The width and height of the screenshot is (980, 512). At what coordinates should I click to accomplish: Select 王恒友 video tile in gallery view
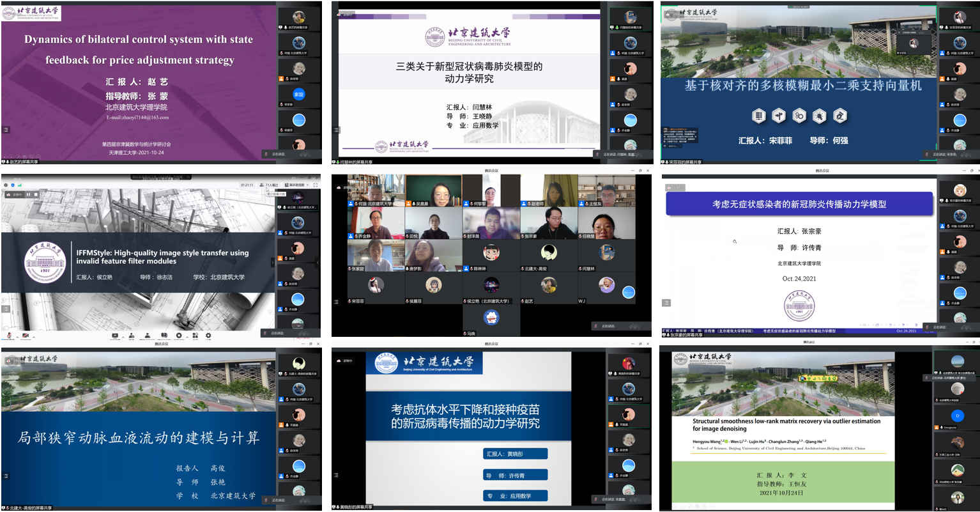[606, 191]
